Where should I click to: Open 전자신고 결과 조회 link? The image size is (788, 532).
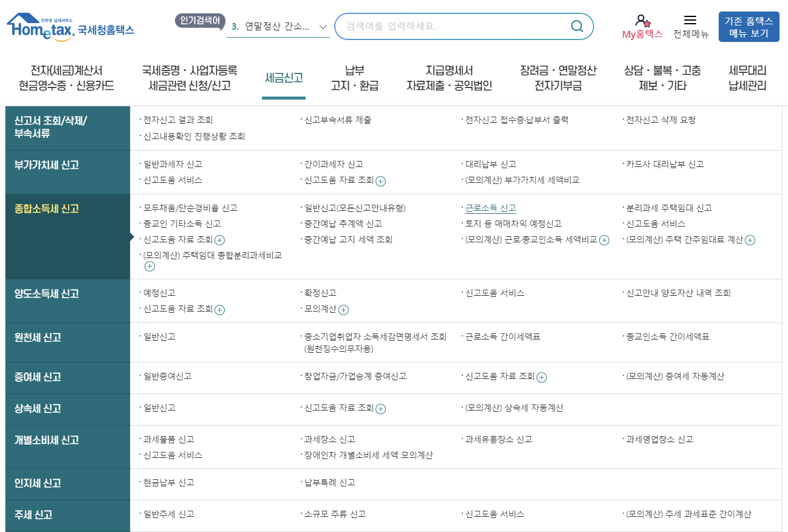pos(178,120)
